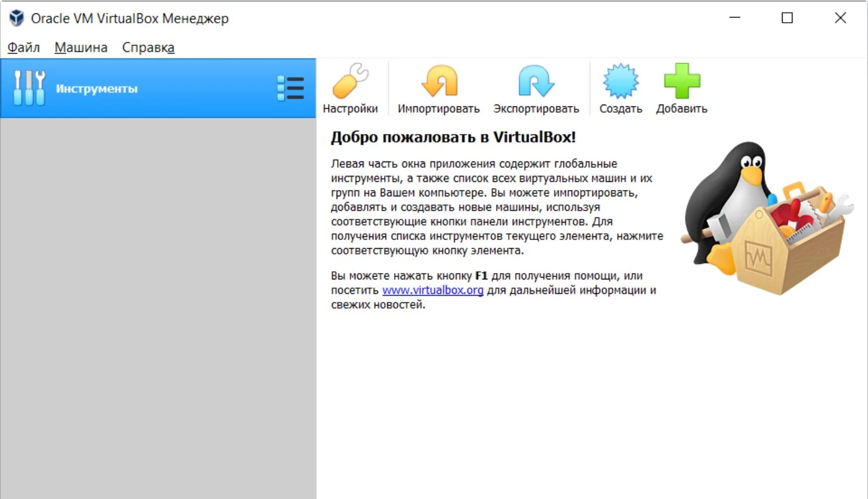Select the Инструменты item in left panel

coord(97,89)
